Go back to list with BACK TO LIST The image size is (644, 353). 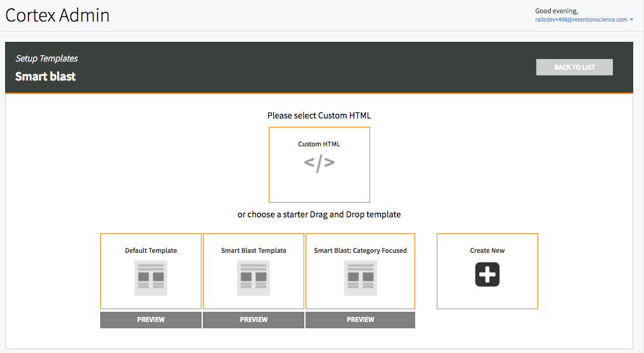click(x=574, y=67)
